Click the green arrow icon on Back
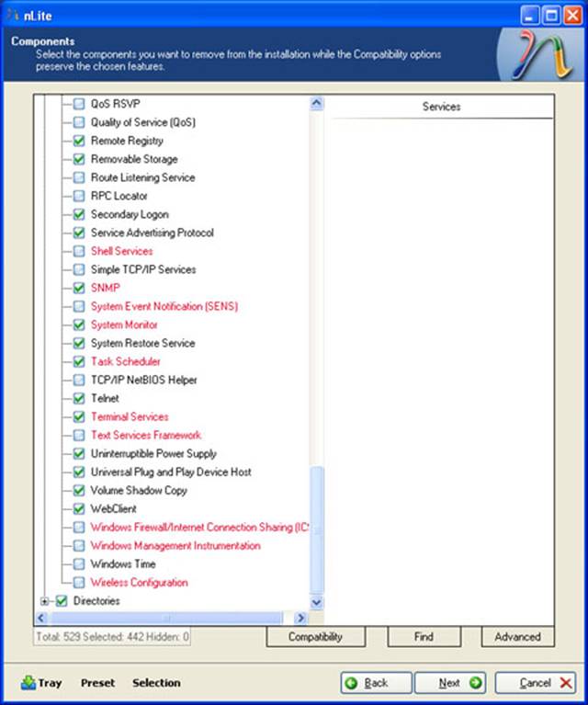 pos(352,683)
